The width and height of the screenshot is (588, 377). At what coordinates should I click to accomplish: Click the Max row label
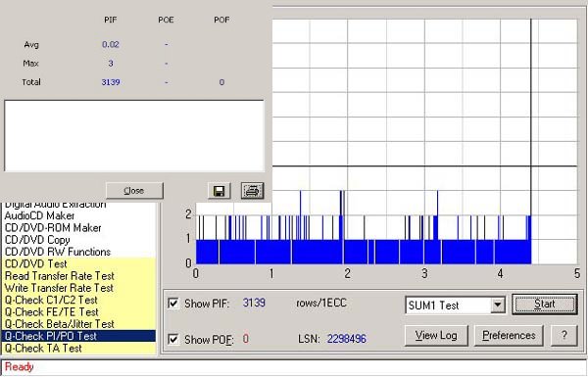tap(30, 63)
